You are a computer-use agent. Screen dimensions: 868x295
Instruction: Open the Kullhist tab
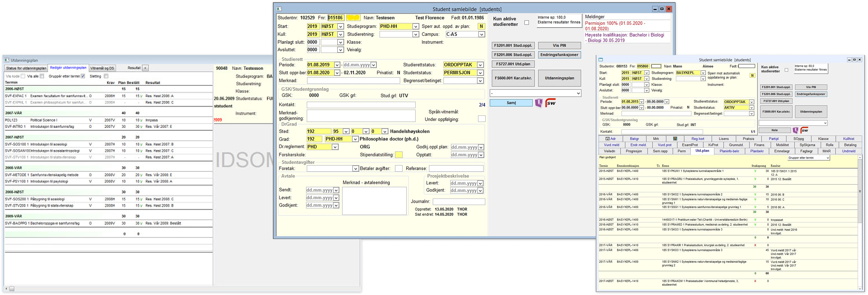pyautogui.click(x=849, y=139)
